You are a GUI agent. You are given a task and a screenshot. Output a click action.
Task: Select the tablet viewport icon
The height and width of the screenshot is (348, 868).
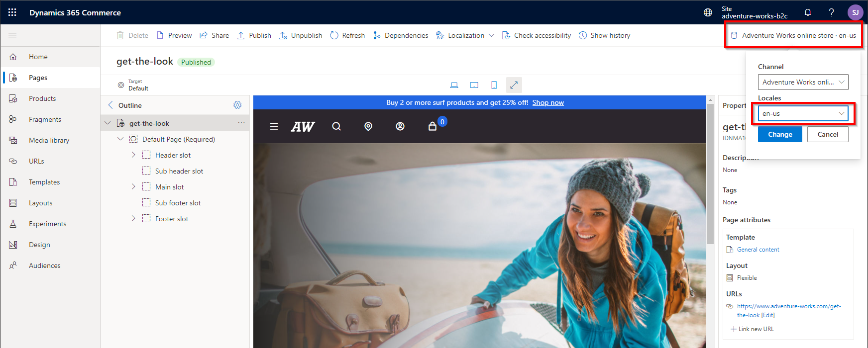click(474, 85)
